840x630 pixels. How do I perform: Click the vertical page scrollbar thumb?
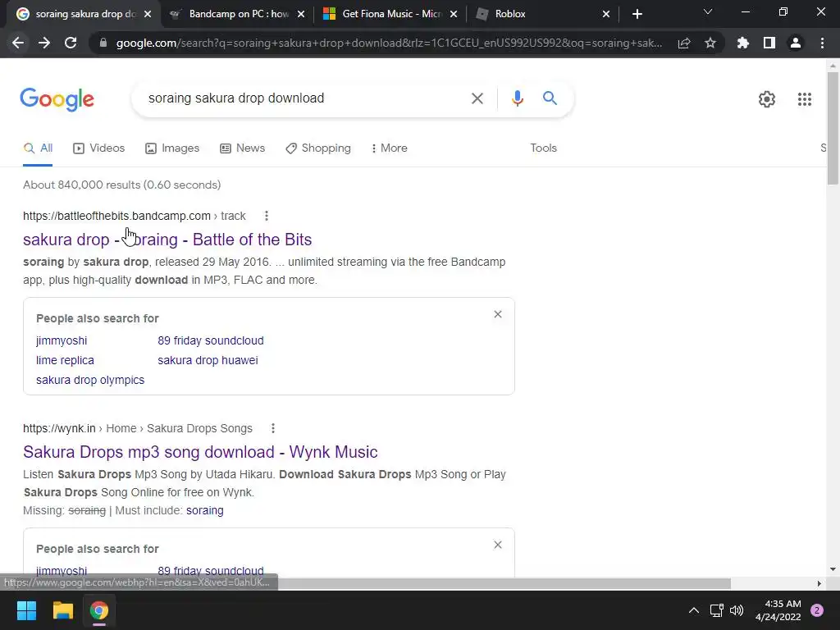point(833,129)
